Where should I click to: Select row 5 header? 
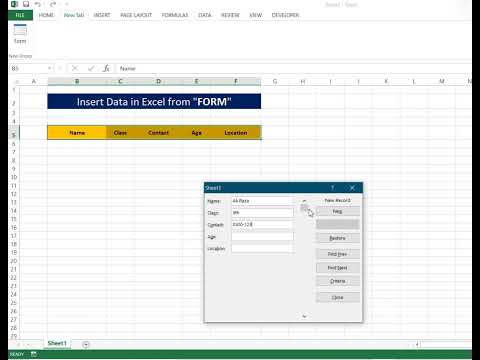[x=14, y=134]
